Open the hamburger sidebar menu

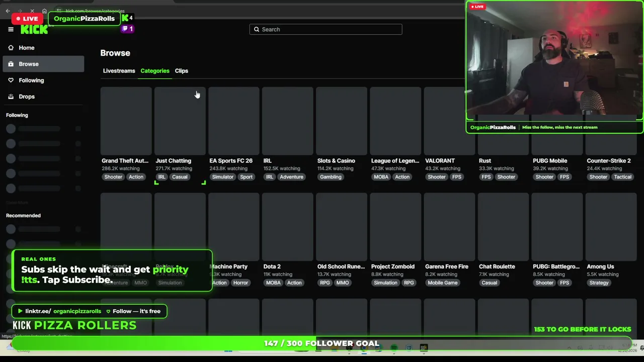[x=11, y=29]
